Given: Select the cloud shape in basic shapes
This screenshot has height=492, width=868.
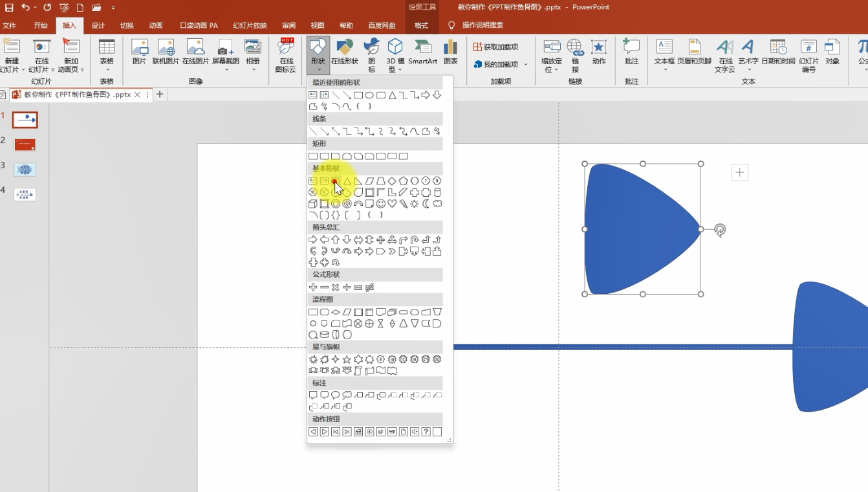Looking at the screenshot, I should pyautogui.click(x=437, y=204).
